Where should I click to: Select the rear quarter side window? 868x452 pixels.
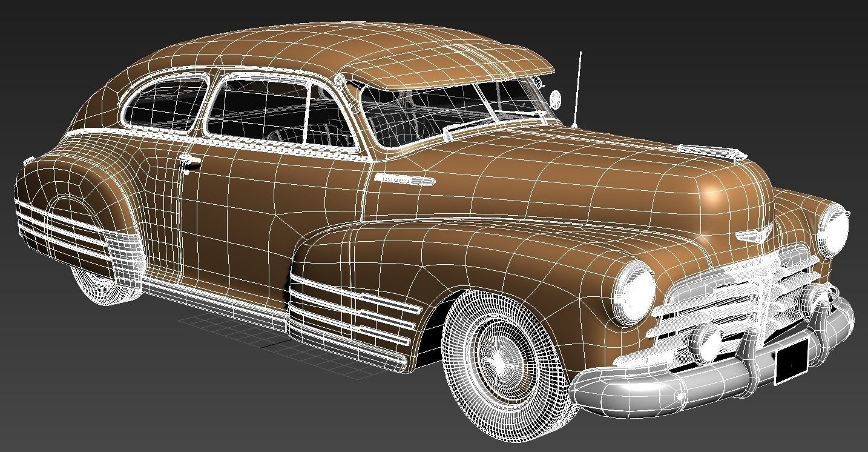[166, 104]
